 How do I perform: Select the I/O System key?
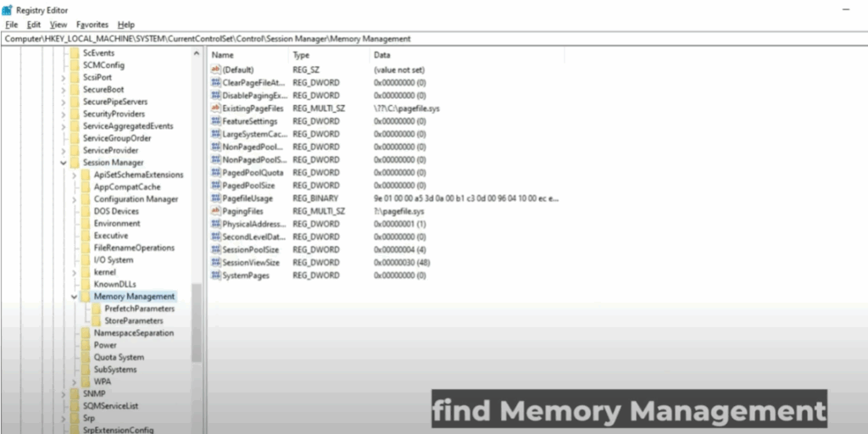pyautogui.click(x=114, y=259)
